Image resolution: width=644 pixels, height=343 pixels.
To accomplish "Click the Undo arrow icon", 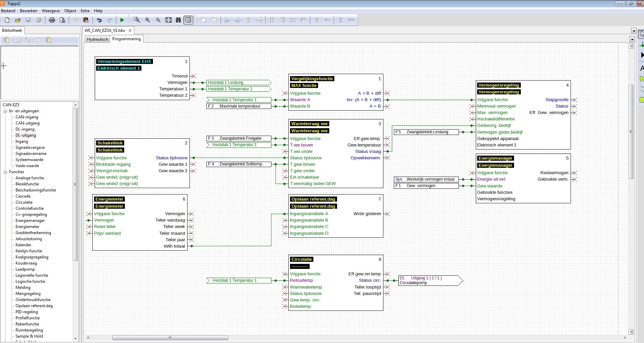I will tap(99, 20).
